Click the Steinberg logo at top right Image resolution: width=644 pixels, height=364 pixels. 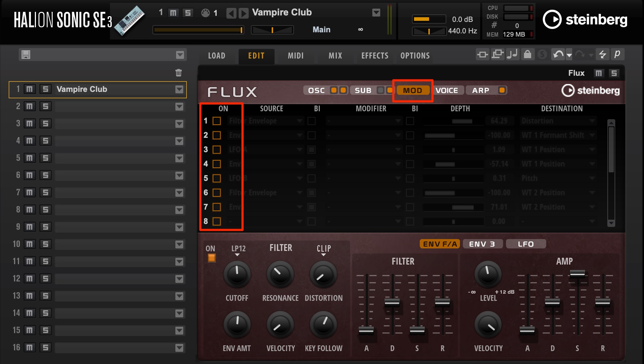585,19
